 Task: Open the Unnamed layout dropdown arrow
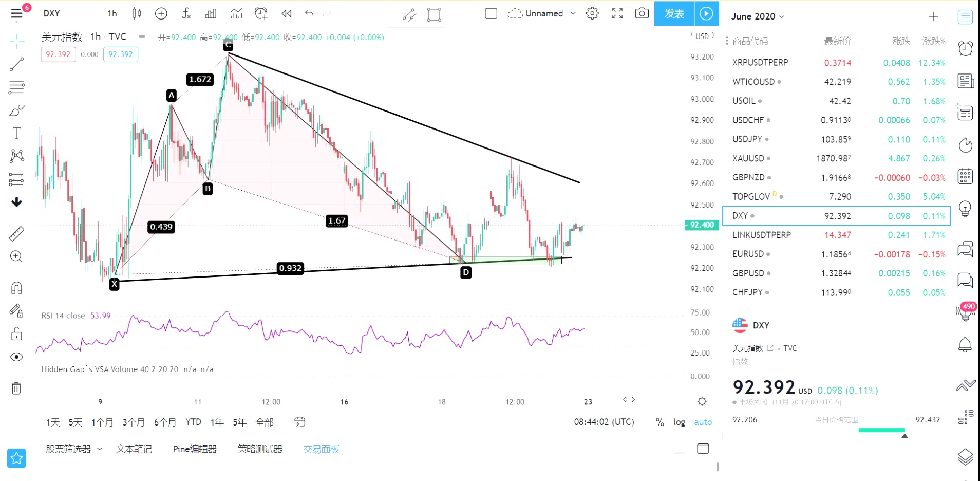tap(573, 13)
